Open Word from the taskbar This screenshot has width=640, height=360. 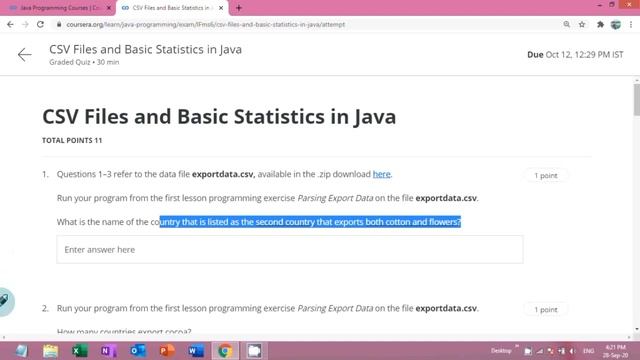[x=196, y=351]
